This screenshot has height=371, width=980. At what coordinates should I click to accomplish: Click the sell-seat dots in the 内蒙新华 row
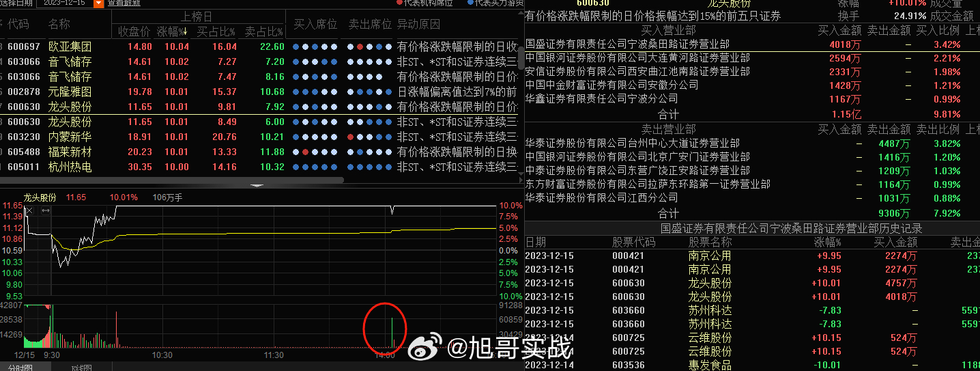[370, 137]
